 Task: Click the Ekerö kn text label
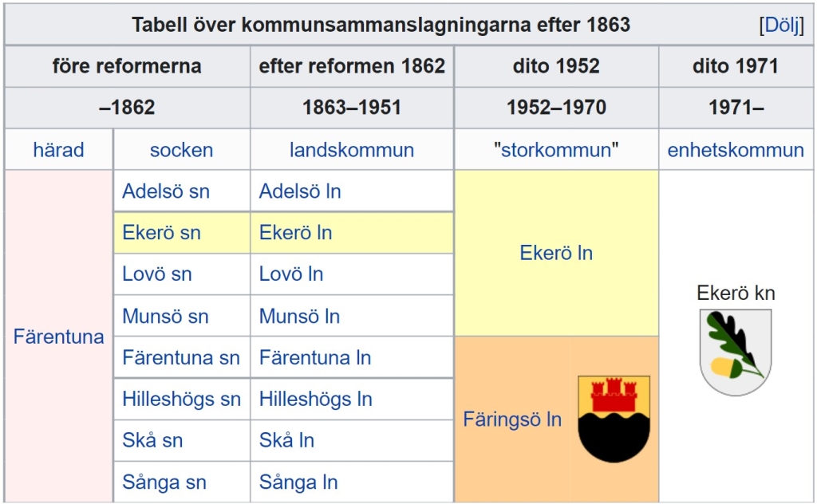click(x=736, y=293)
